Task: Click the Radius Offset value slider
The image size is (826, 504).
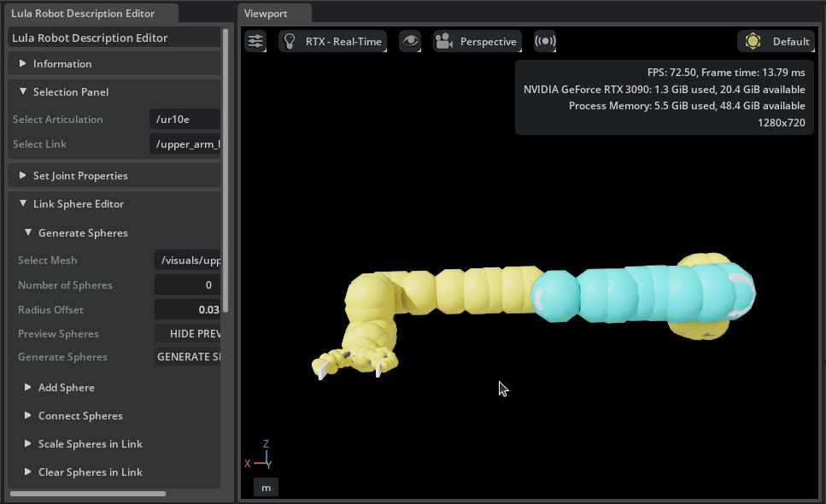Action: pyautogui.click(x=187, y=310)
